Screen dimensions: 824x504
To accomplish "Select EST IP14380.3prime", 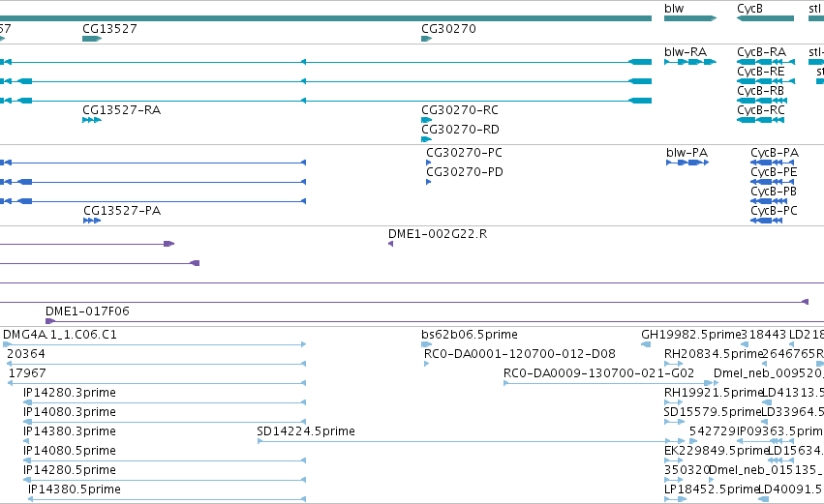I will [x=70, y=431].
